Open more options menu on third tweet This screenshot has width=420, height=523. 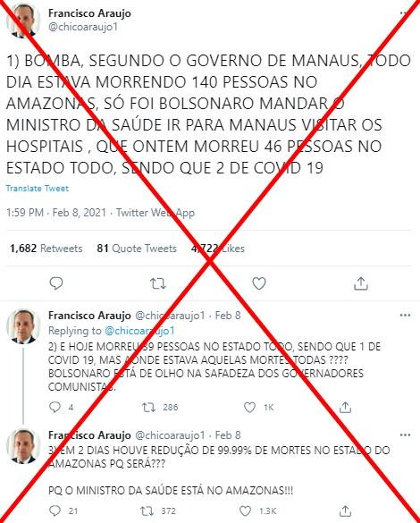[405, 435]
